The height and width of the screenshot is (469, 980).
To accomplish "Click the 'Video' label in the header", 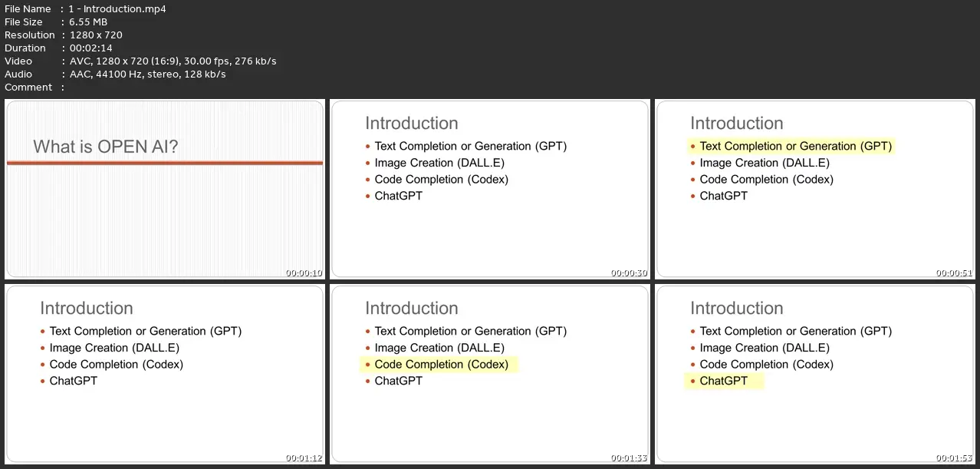I will [x=18, y=61].
